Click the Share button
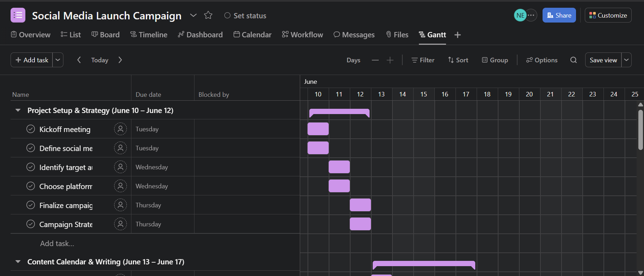 [x=559, y=15]
